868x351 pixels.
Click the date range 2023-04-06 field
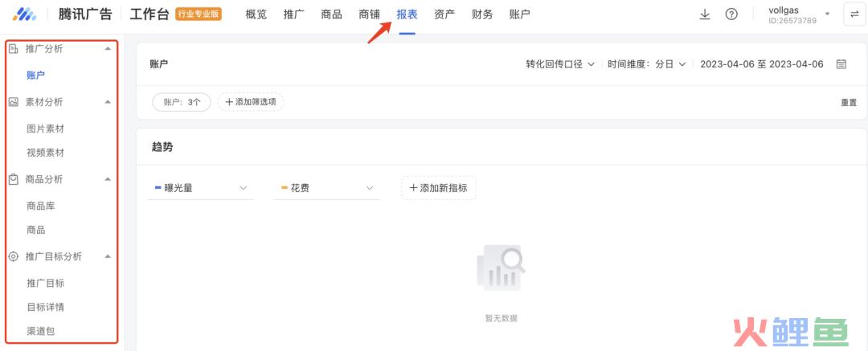coord(762,64)
